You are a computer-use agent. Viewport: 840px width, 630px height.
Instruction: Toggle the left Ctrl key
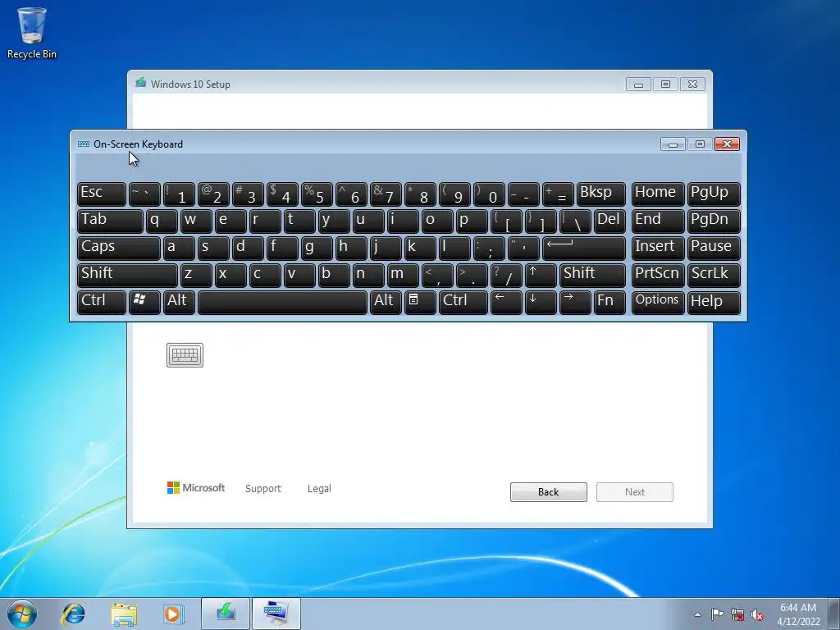point(102,302)
